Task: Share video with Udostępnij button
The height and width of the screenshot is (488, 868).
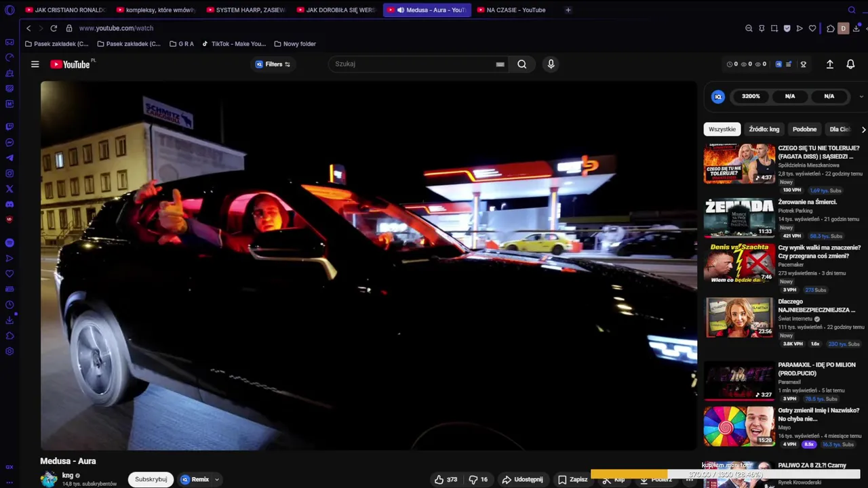Action: pos(522,479)
